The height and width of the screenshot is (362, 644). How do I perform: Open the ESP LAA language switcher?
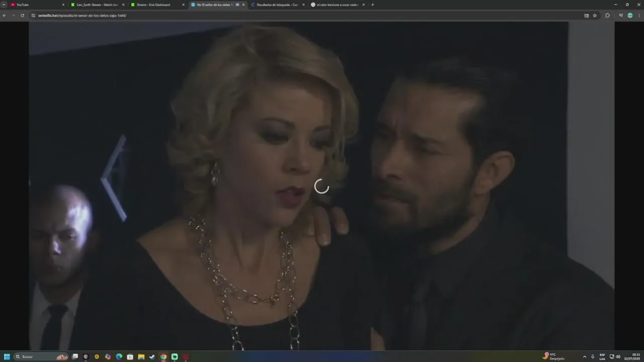602,356
